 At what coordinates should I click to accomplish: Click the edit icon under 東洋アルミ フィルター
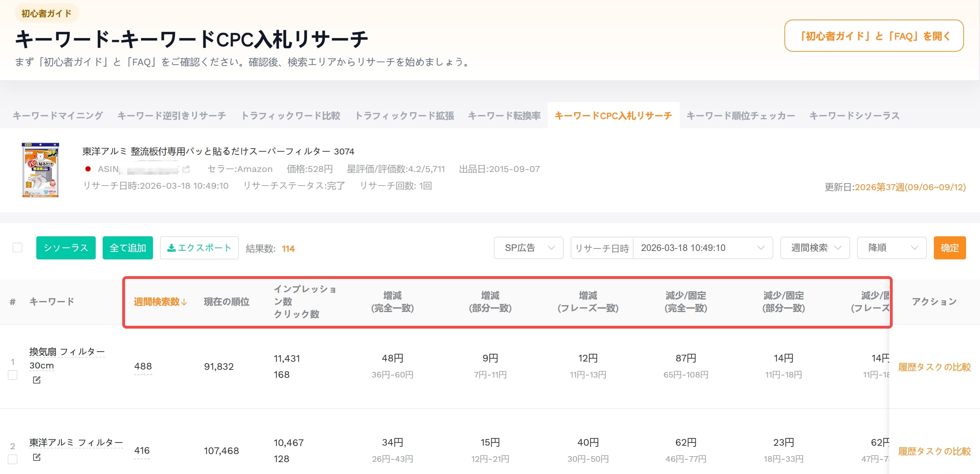pyautogui.click(x=37, y=457)
